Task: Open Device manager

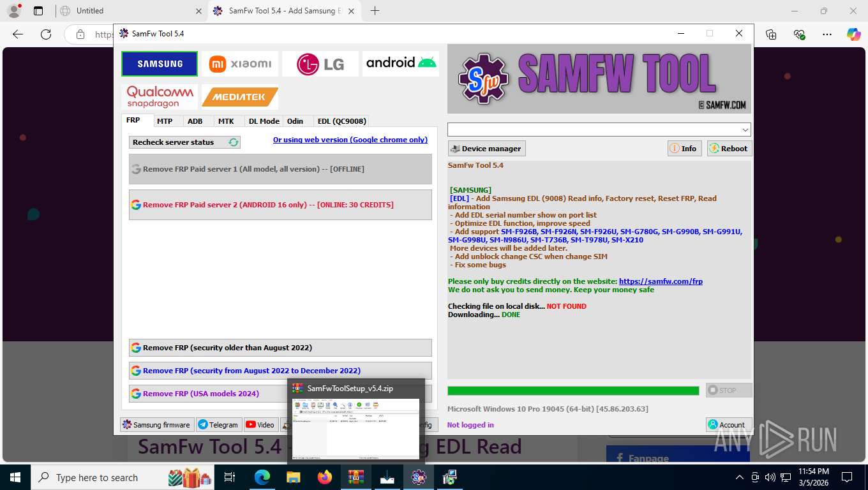Action: pyautogui.click(x=487, y=148)
